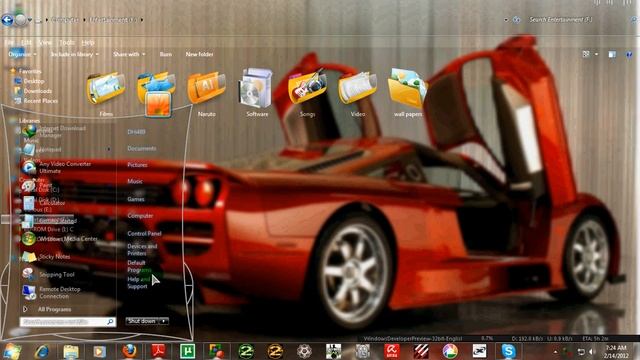
Task: Click the volume speaker tray icon
Action: [593, 351]
